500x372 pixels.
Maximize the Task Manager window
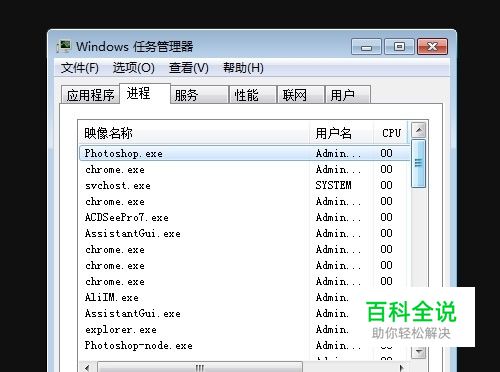pos(399,47)
